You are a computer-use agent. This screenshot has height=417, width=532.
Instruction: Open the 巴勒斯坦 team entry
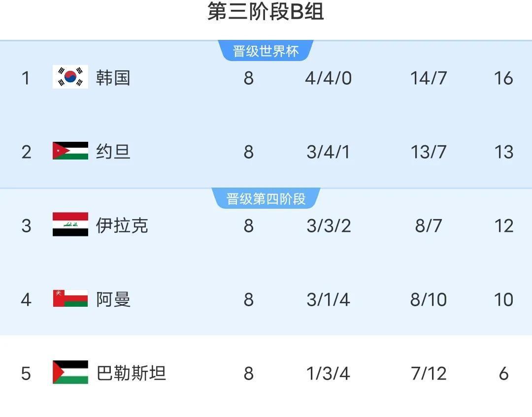(x=131, y=373)
